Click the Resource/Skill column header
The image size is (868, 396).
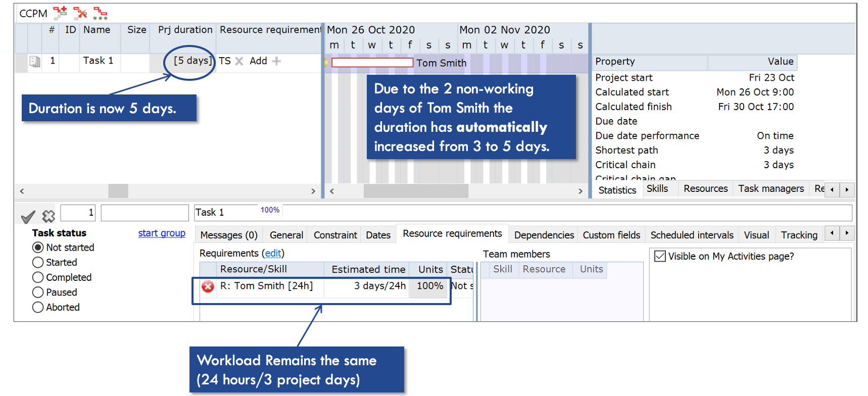pos(271,269)
